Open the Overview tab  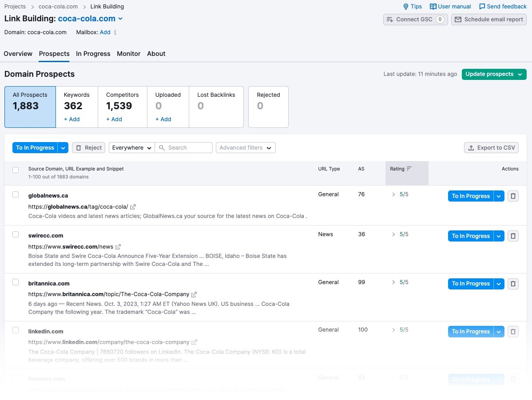(x=18, y=53)
